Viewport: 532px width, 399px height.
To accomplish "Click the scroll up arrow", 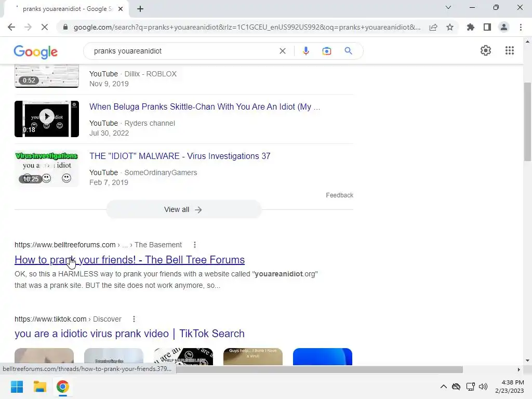I will [x=527, y=42].
